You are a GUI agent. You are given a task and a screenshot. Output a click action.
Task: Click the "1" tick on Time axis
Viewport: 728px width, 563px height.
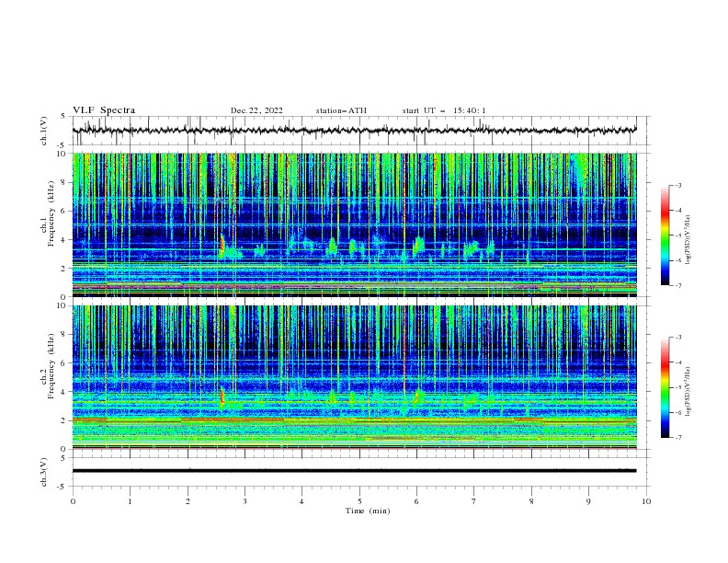pos(130,501)
